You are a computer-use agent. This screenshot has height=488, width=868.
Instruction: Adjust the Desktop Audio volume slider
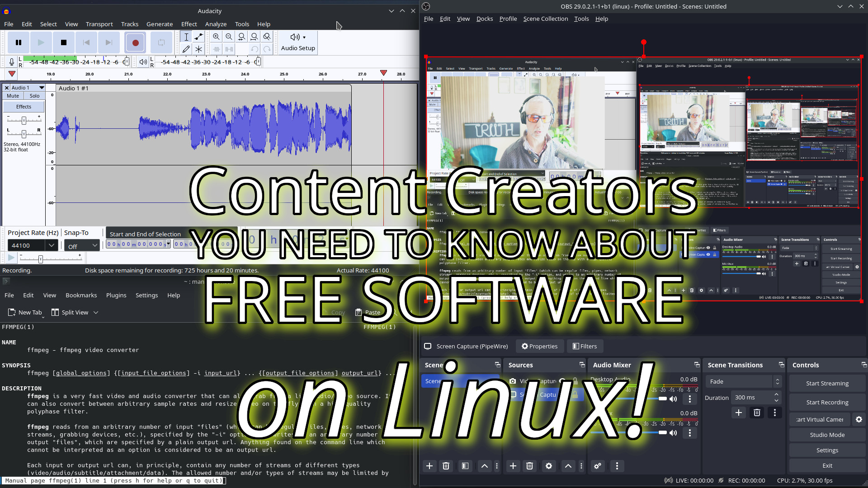[663, 399]
